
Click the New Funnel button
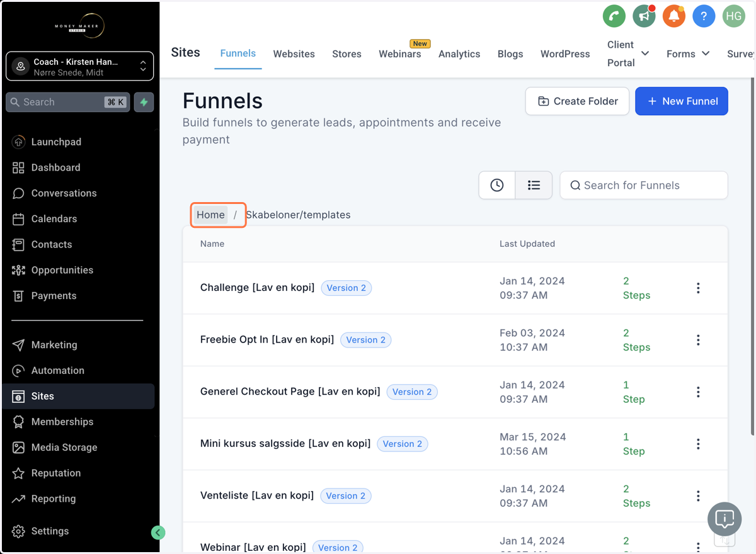pos(682,101)
